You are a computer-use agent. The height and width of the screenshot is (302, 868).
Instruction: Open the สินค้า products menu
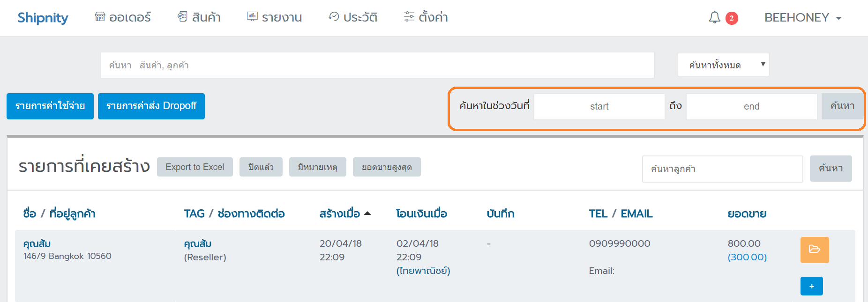tap(199, 17)
